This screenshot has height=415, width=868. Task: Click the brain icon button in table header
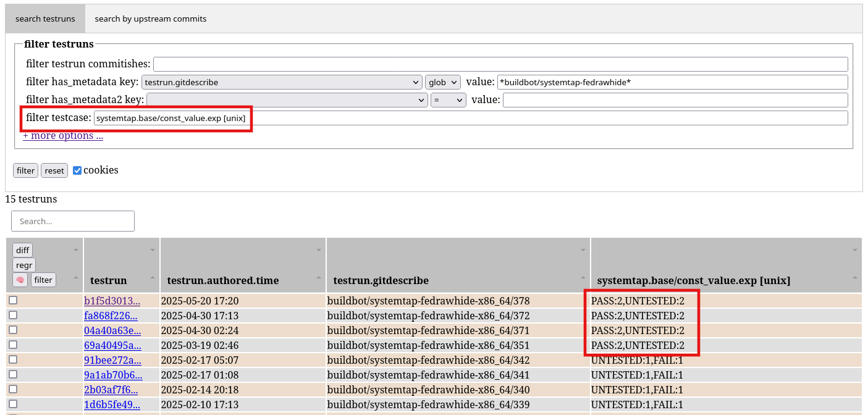point(20,280)
